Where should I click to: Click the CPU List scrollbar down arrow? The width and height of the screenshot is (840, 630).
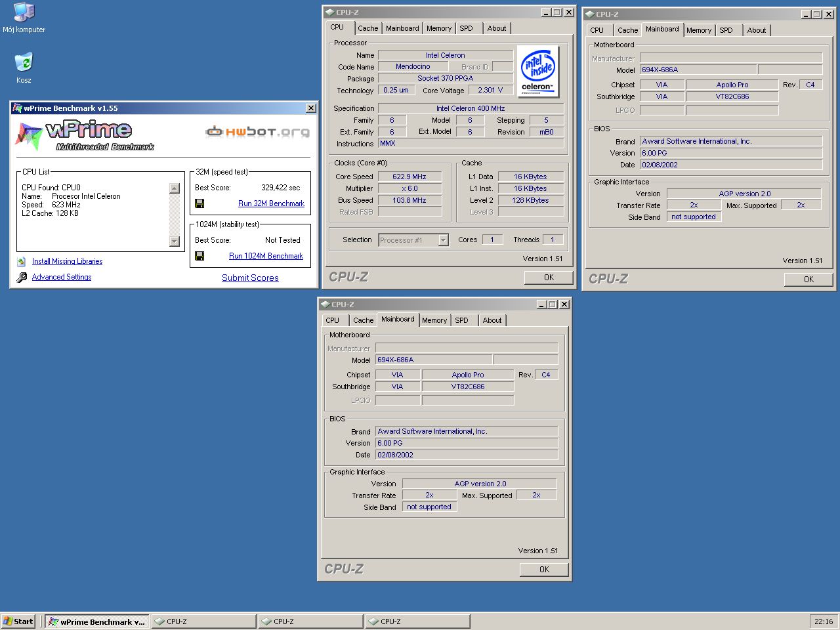click(174, 241)
